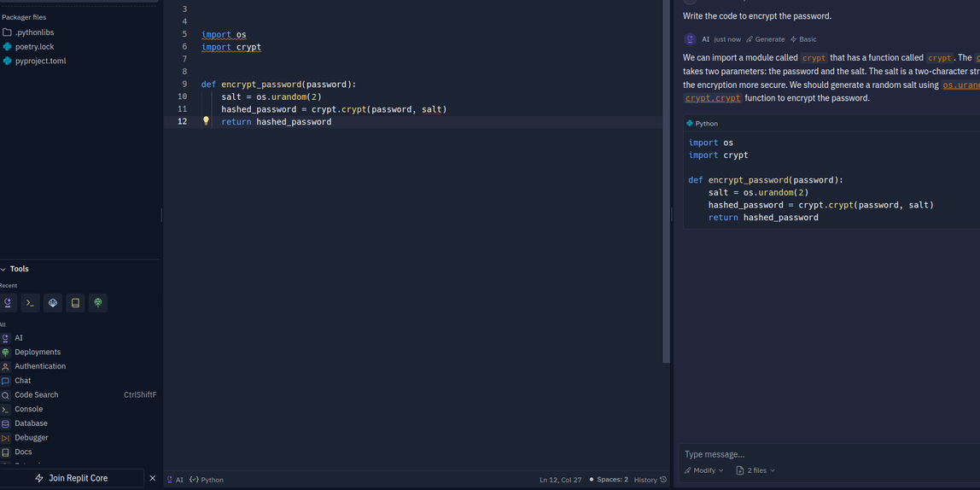Click the CtrlShiftF shortcut label
980x490 pixels.
point(140,395)
